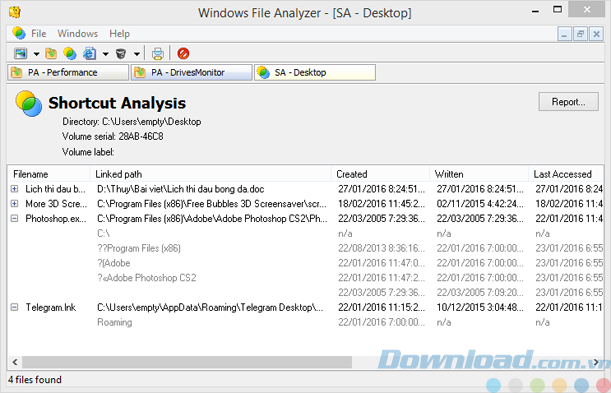This screenshot has height=393, width=611.
Task: Open the Recycle Bin analysis tool
Action: coord(121,53)
